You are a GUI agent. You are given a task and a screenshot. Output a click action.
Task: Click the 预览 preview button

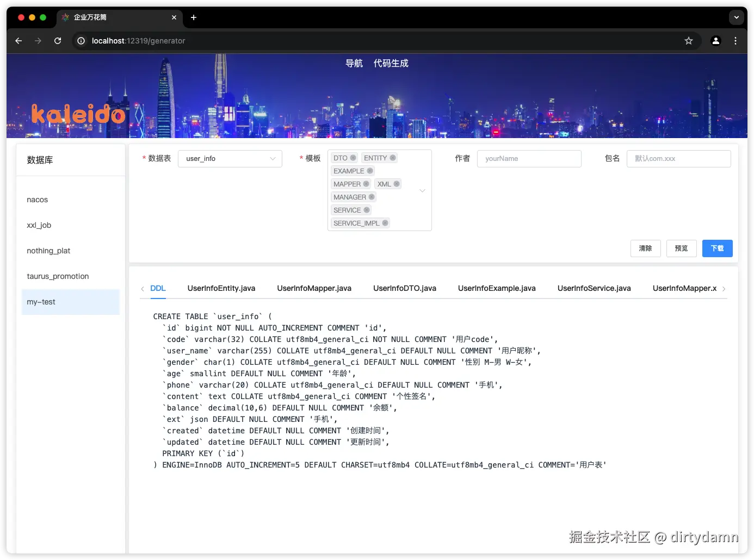coord(682,248)
